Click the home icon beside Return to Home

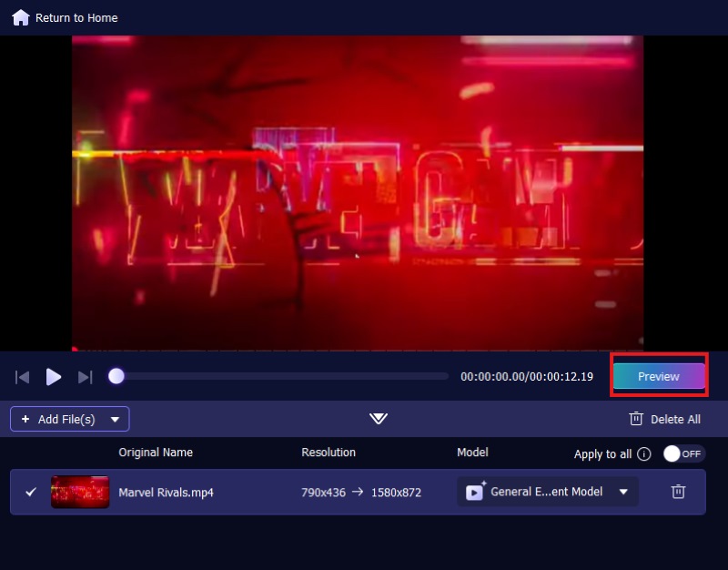click(19, 16)
